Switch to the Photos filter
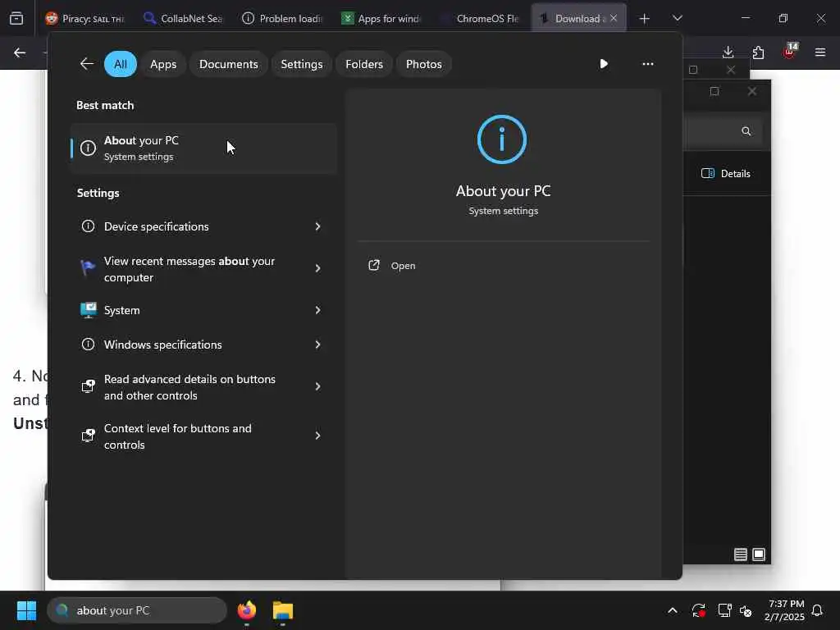The height and width of the screenshot is (630, 840). (424, 64)
